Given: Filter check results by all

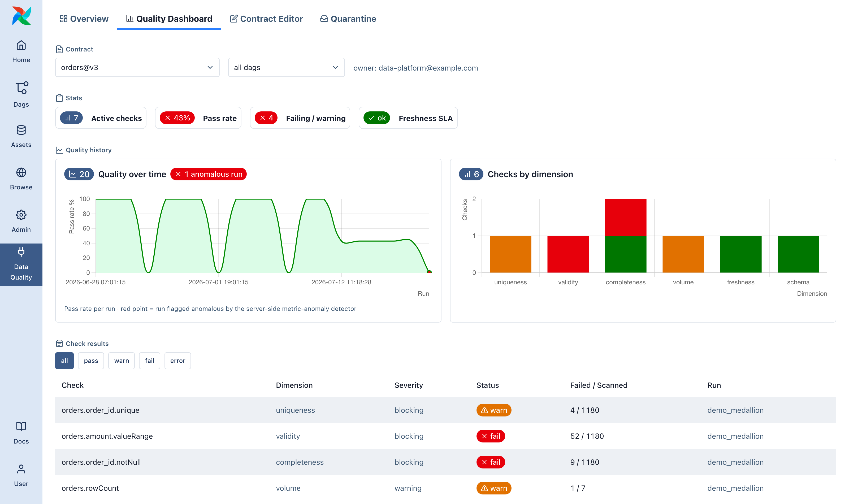Looking at the screenshot, I should pos(64,361).
